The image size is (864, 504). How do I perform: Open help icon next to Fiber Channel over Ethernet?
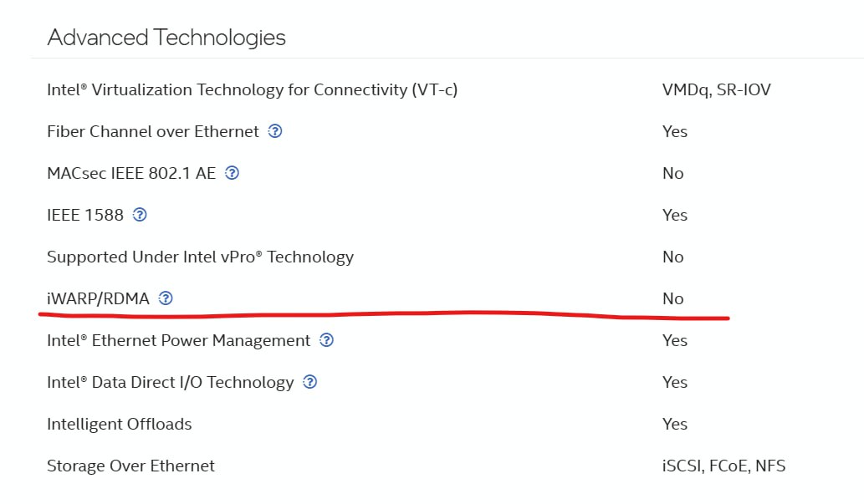click(x=275, y=131)
